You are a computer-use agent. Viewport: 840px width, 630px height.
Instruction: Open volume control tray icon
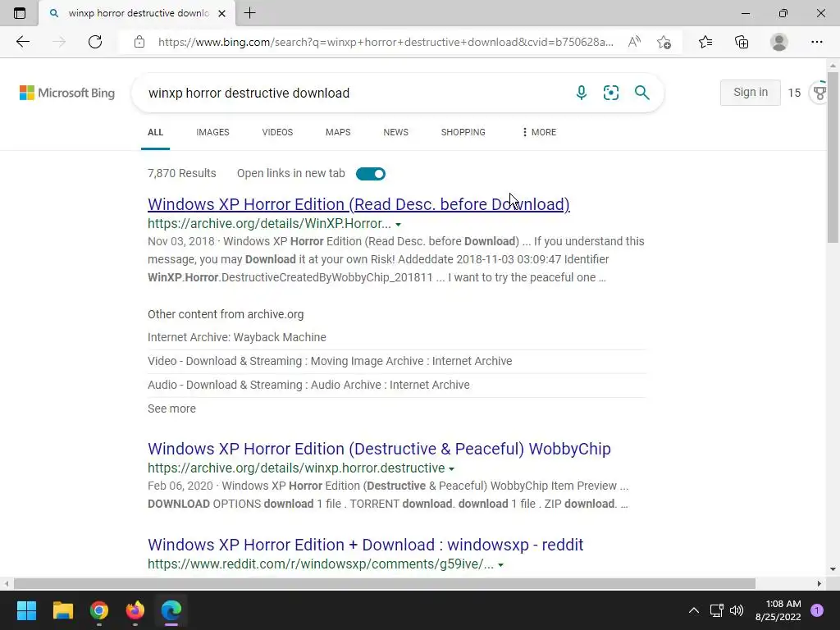[x=737, y=610]
